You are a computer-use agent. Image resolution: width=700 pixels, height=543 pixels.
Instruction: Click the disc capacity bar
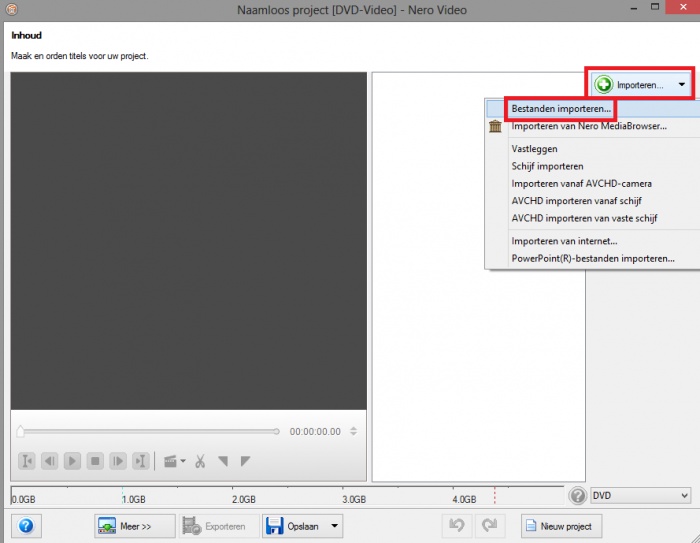pyautogui.click(x=288, y=496)
